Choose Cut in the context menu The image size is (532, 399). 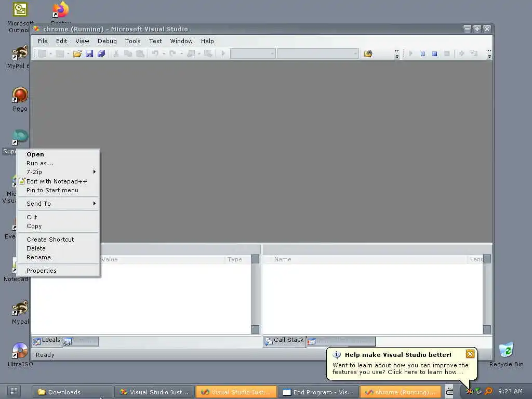tap(58, 217)
